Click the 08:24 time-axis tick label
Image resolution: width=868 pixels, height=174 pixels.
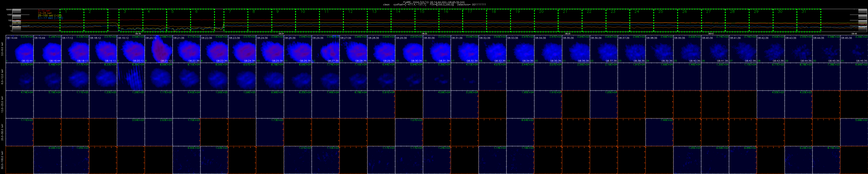coord(281,34)
